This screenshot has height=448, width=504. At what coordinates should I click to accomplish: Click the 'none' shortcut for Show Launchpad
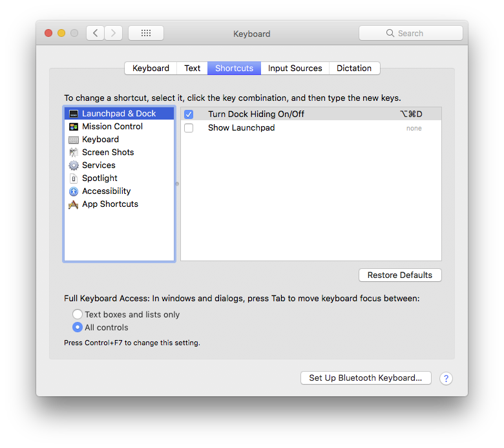coord(414,128)
